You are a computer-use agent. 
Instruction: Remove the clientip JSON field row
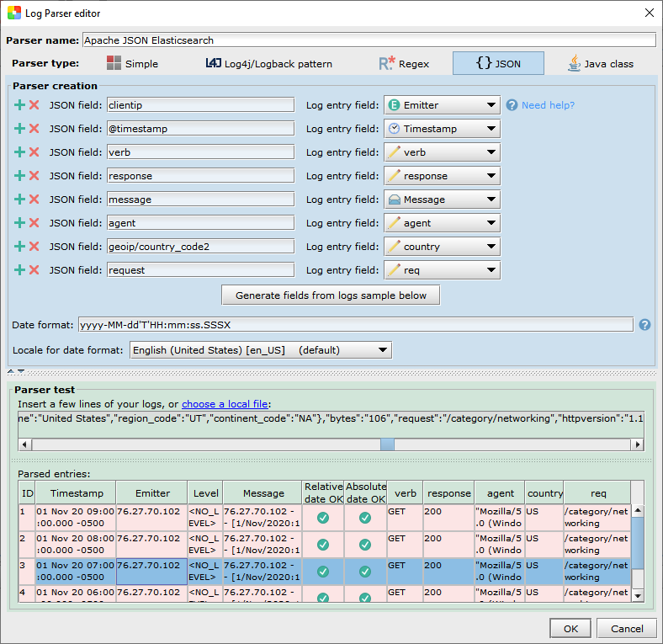(34, 105)
